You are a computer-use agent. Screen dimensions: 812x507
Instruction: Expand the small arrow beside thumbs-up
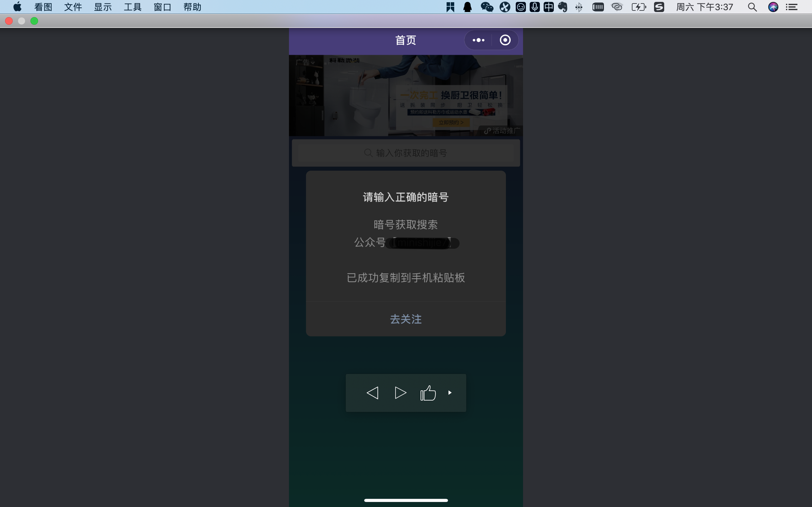pyautogui.click(x=450, y=393)
